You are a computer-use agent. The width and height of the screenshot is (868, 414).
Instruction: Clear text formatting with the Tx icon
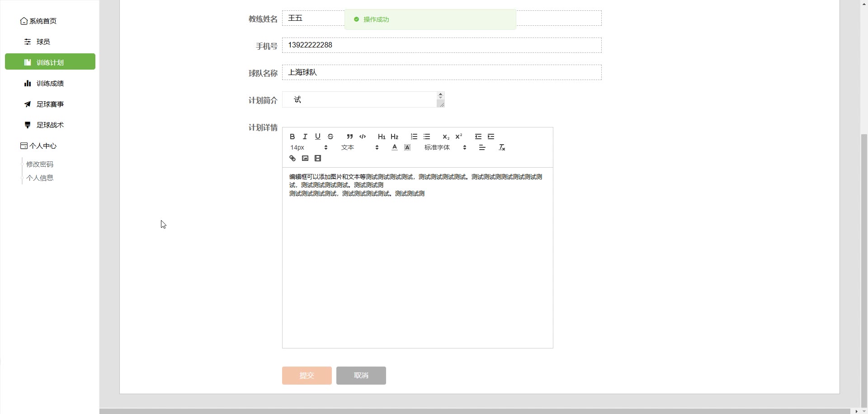click(x=502, y=147)
